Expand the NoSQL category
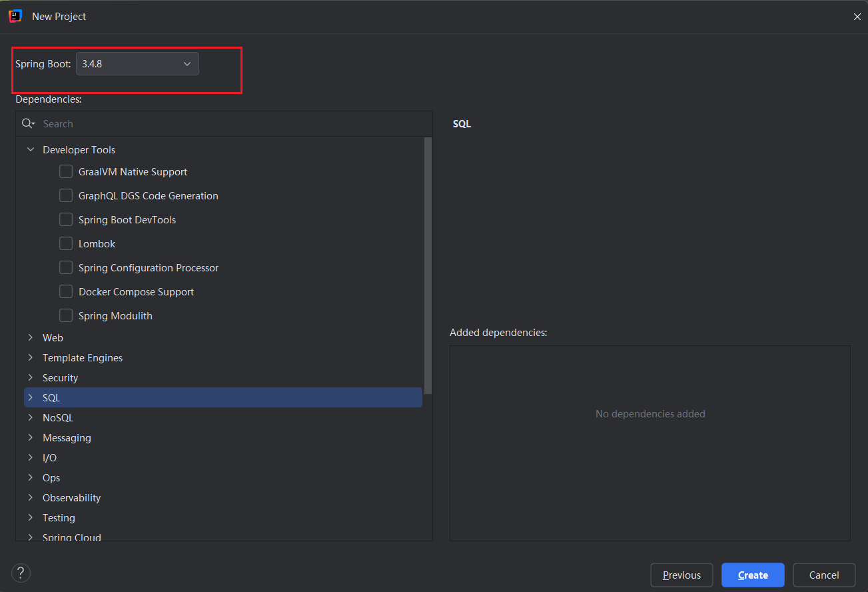The height and width of the screenshot is (592, 868). [30, 417]
